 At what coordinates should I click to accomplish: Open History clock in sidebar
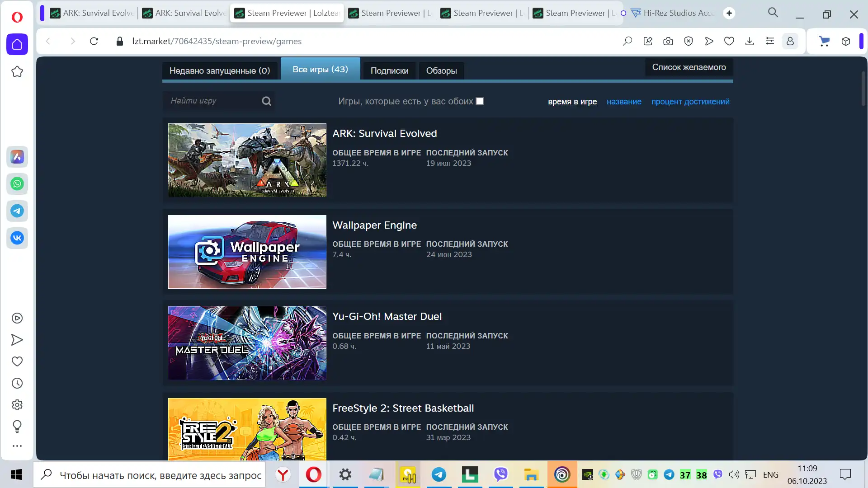(x=17, y=383)
